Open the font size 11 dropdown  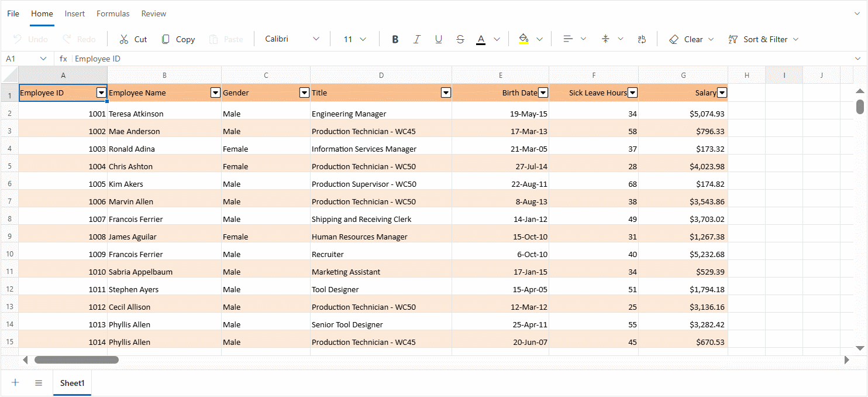363,39
